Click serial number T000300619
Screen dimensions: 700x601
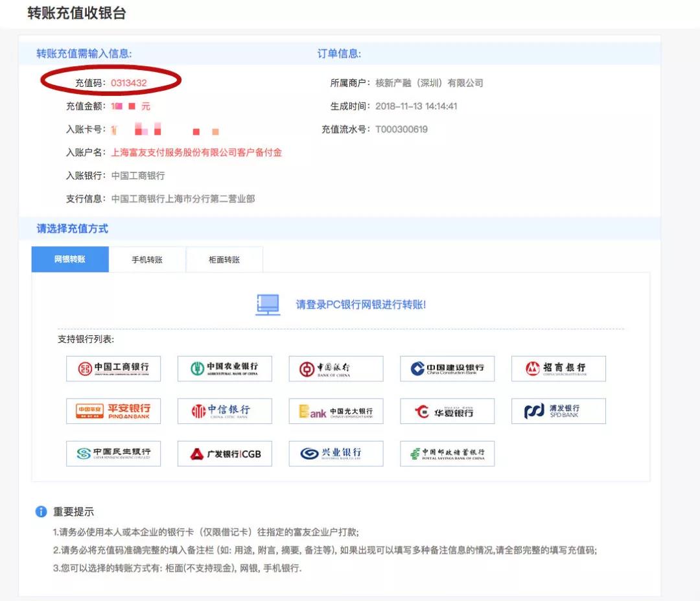[401, 130]
